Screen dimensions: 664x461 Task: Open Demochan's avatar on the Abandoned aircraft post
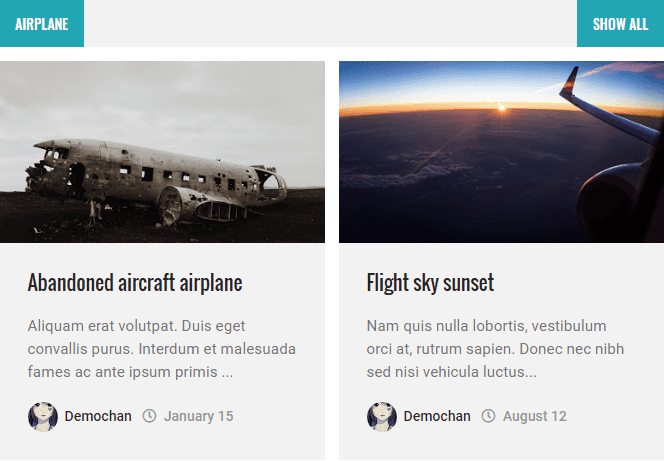tap(43, 417)
